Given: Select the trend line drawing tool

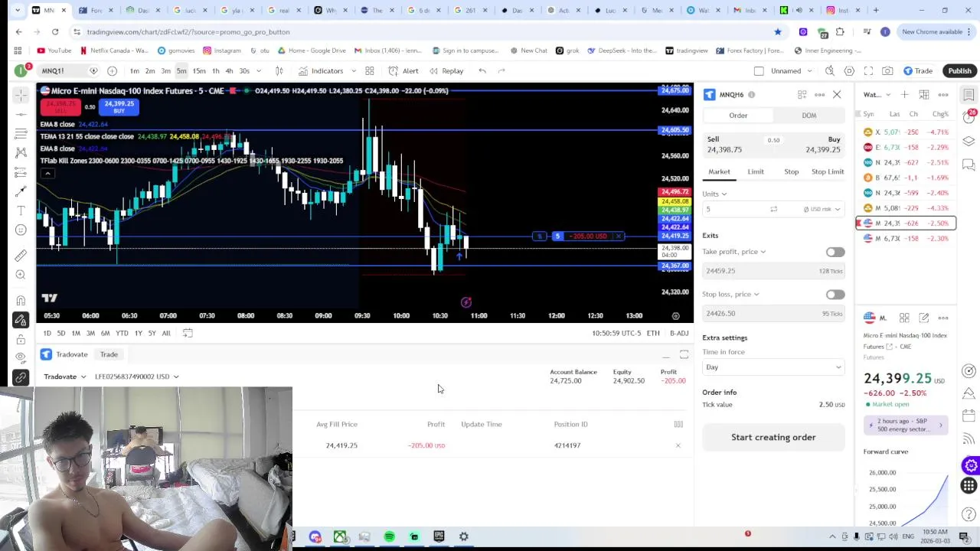Looking at the screenshot, I should coord(21,114).
